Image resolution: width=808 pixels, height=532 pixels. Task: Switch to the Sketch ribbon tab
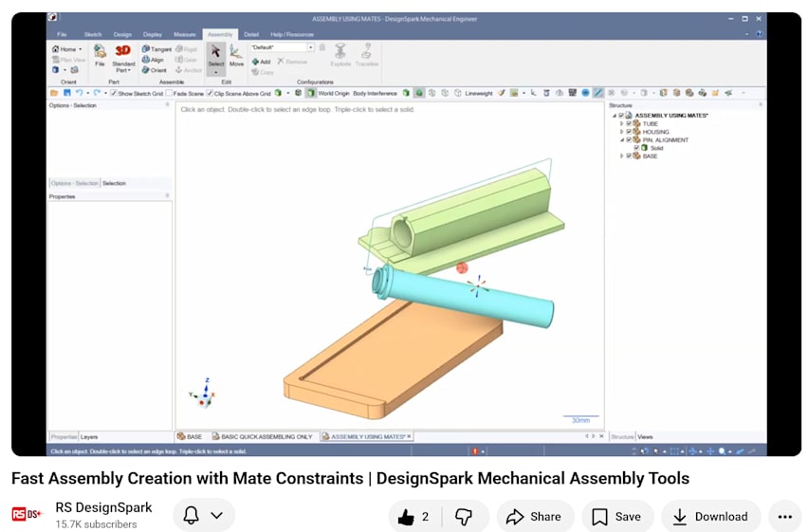click(x=93, y=34)
